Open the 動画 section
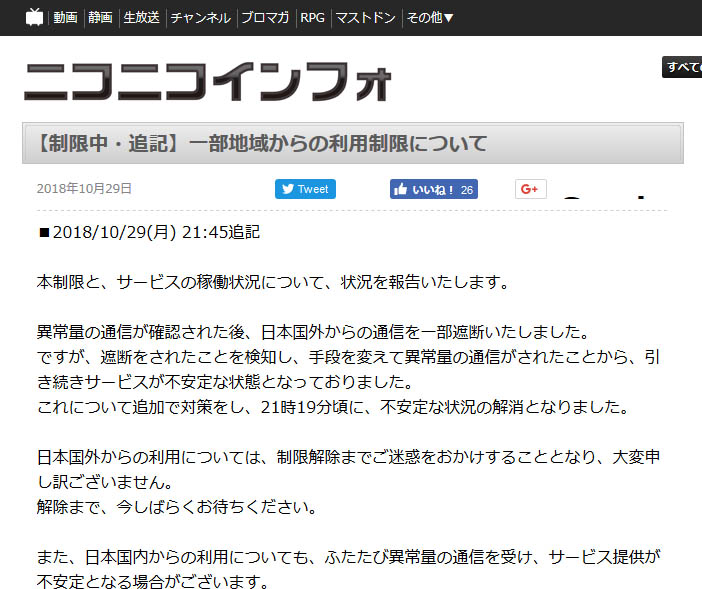Image resolution: width=702 pixels, height=589 pixels. click(x=65, y=17)
